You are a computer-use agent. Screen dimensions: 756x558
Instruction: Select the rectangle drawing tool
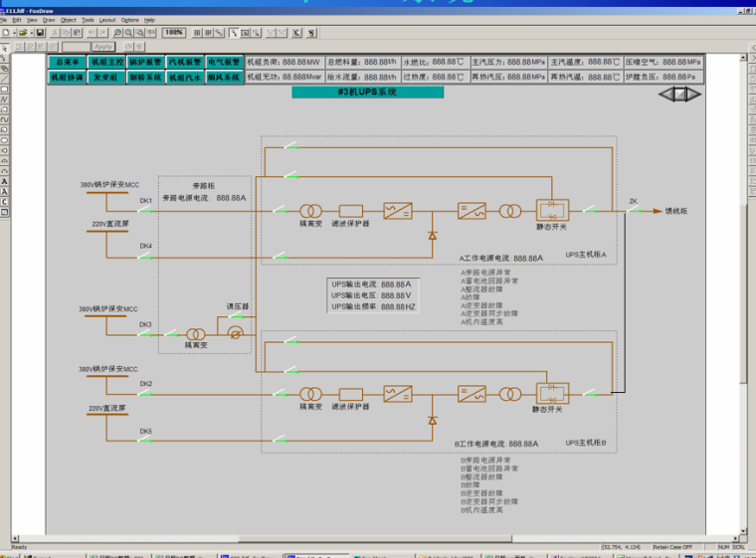pyautogui.click(x=5, y=89)
